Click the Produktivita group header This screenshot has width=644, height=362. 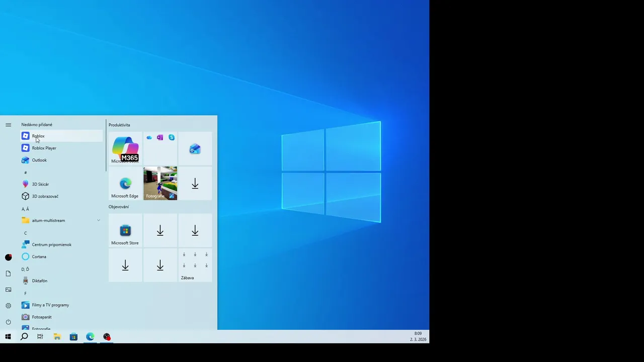[119, 125]
